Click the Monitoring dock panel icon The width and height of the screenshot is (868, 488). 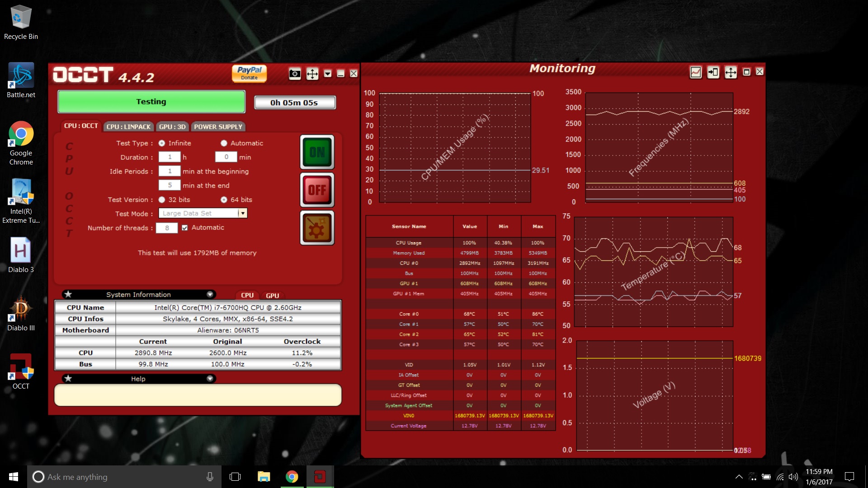point(713,72)
